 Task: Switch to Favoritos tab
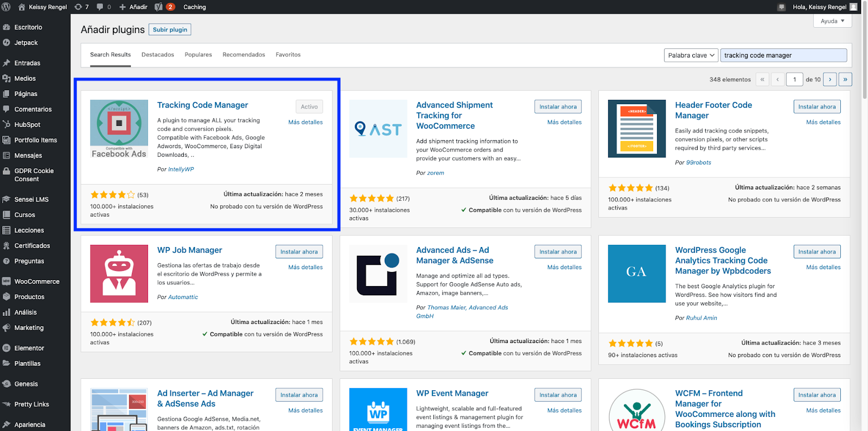(x=288, y=55)
